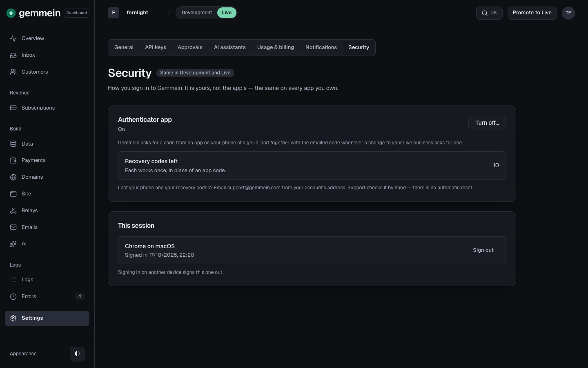Open the Inbox tray icon
This screenshot has height=368, width=588.
pos(13,55)
